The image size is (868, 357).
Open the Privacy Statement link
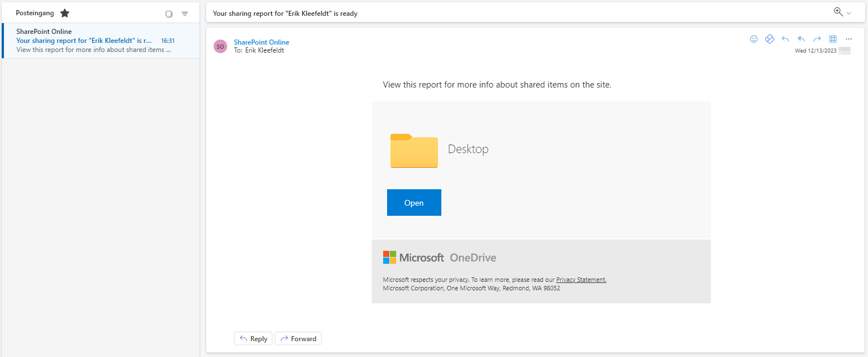[581, 280]
